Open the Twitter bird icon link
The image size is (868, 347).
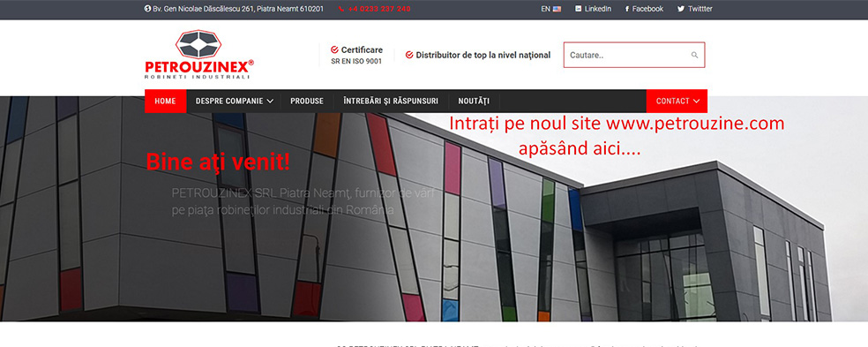click(681, 9)
